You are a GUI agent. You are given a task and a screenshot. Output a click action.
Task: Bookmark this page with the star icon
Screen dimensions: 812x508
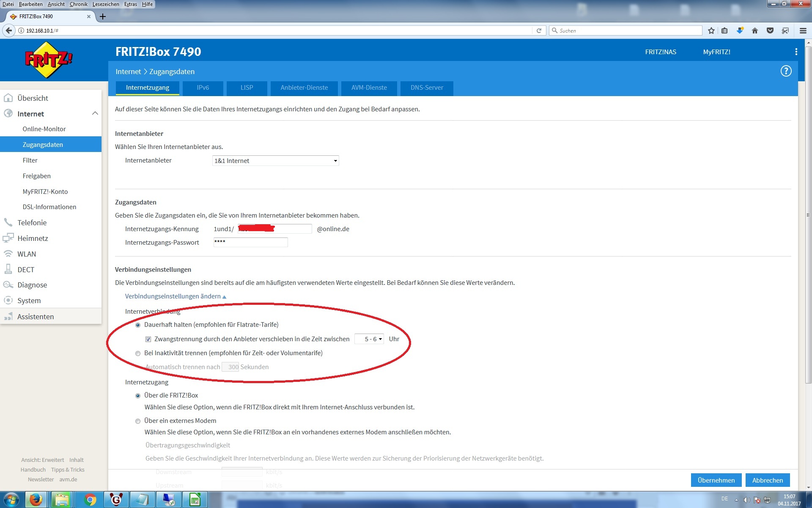click(x=711, y=30)
